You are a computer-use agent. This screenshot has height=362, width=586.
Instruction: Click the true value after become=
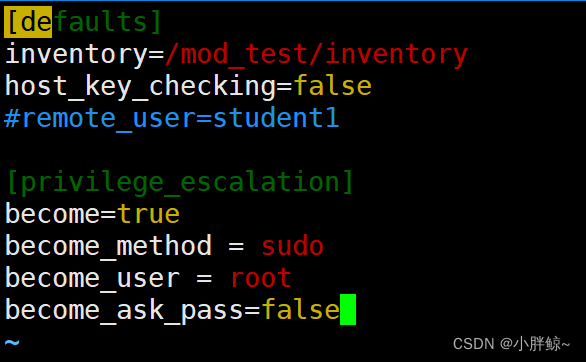149,214
